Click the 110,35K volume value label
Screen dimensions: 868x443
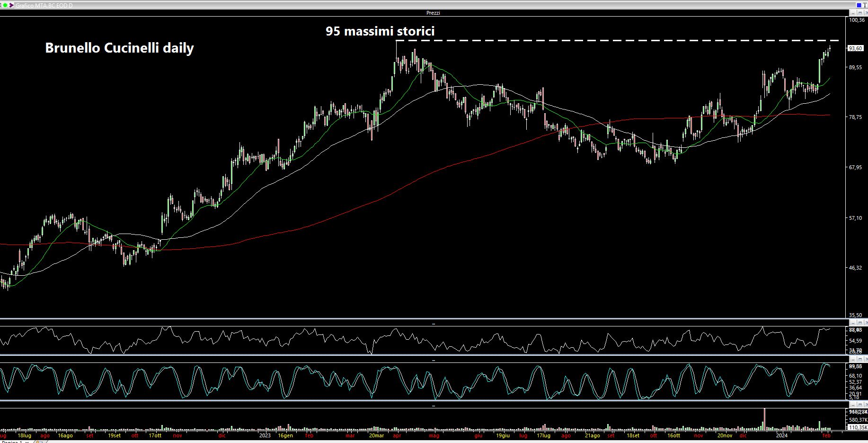click(x=858, y=427)
